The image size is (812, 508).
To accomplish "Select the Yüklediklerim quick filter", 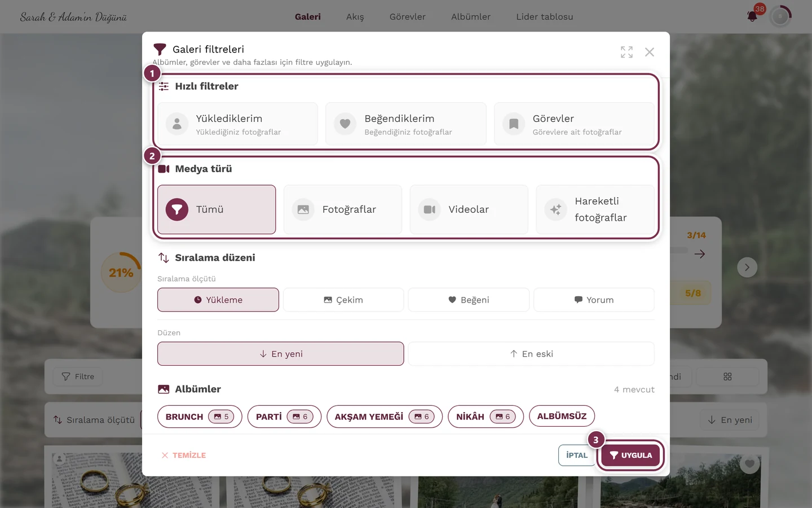I will (237, 124).
